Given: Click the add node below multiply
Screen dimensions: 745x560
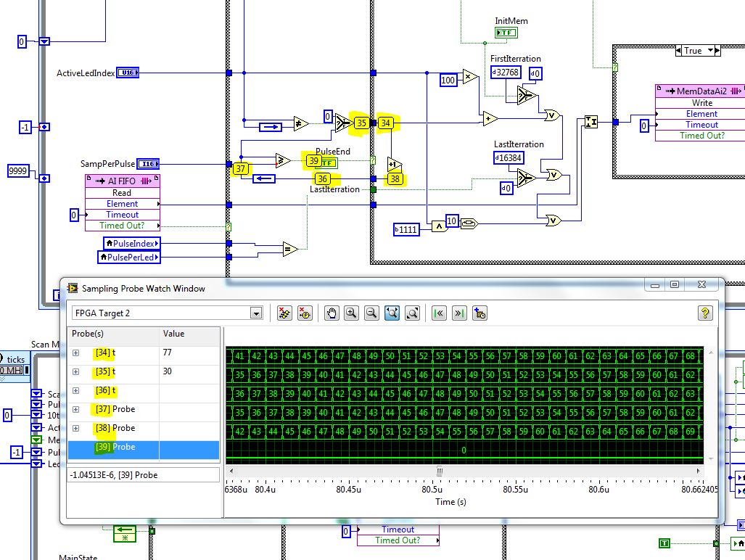Looking at the screenshot, I should point(490,119).
